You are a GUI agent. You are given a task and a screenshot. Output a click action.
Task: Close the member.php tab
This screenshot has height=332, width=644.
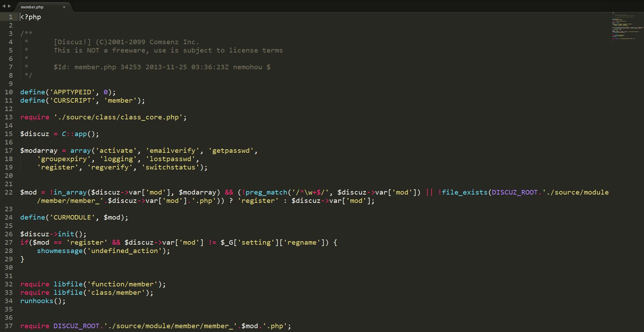[x=64, y=7]
